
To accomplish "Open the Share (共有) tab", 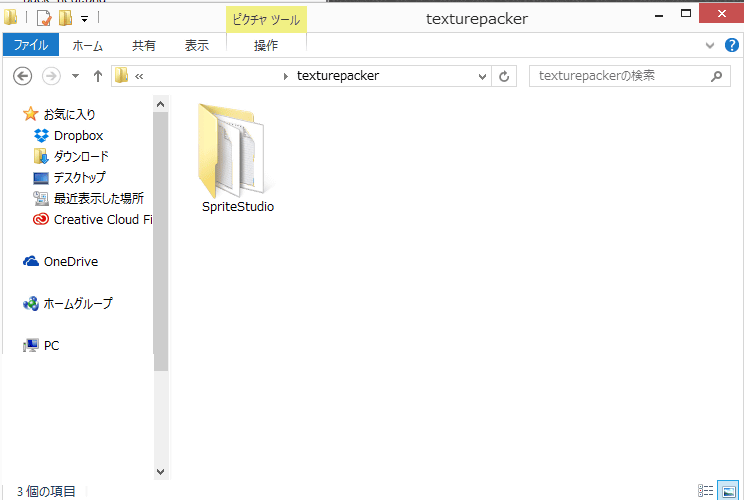I will coord(144,46).
